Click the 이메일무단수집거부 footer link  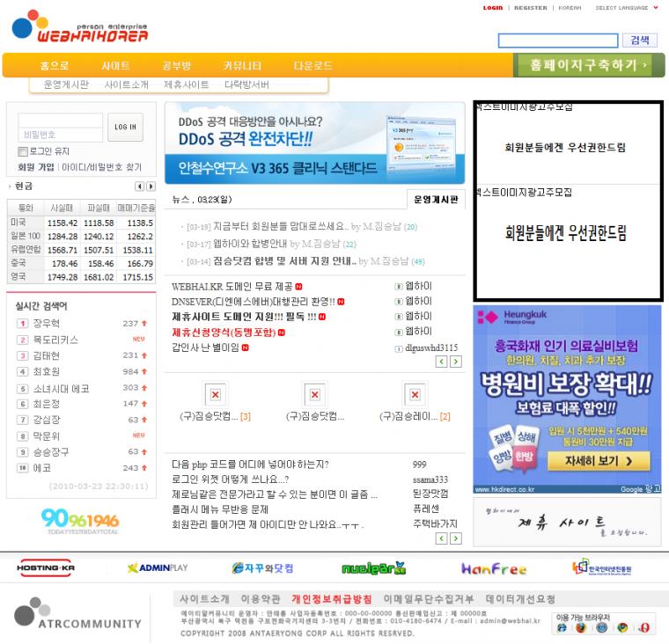428,599
